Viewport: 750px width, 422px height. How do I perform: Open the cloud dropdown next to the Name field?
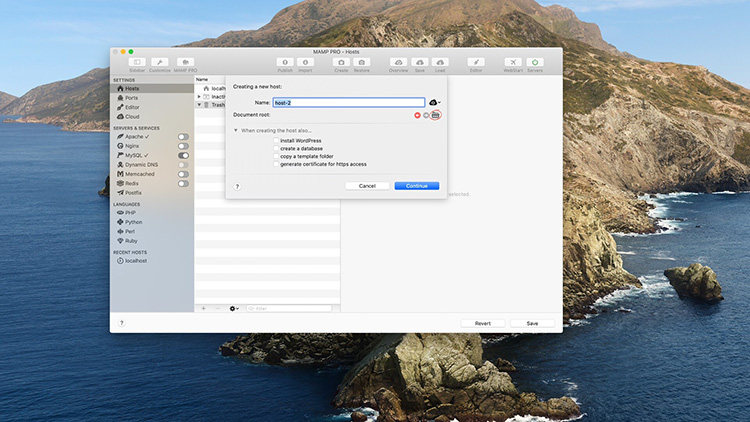[435, 102]
